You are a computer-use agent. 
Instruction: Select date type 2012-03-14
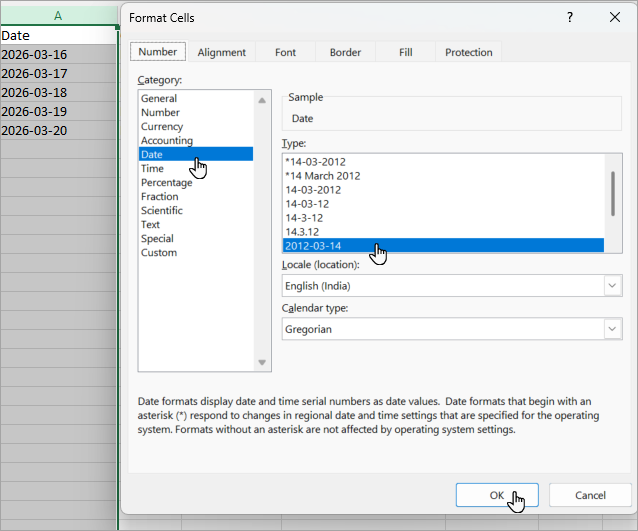[443, 246]
